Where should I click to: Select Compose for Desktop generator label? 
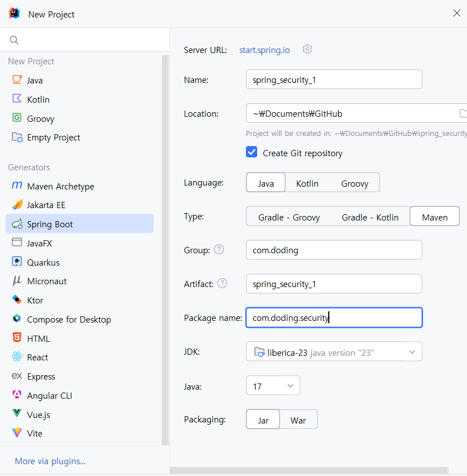click(x=69, y=319)
